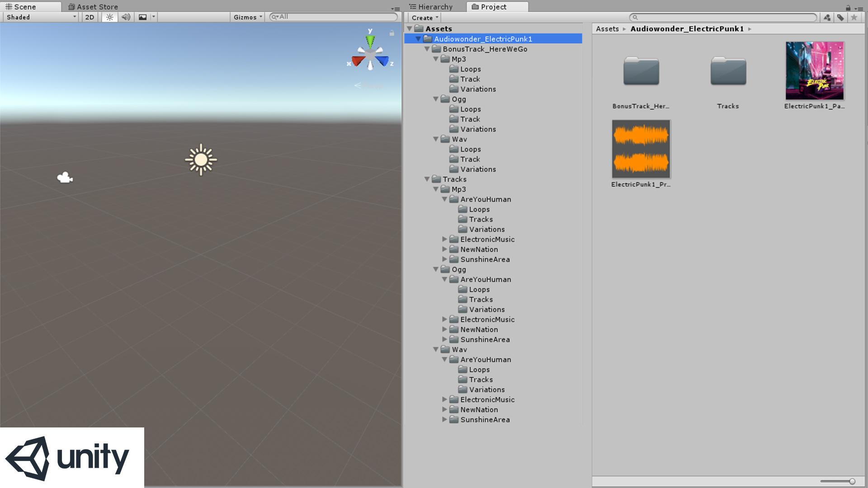Click folder icon beside Variations under Tracks Ogg
The image size is (868, 488).
[x=462, y=309]
